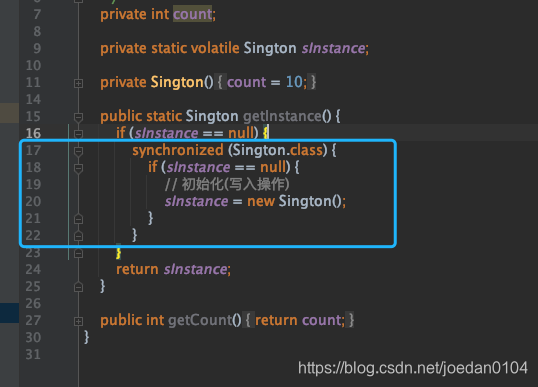This screenshot has height=387, width=538.
Task: Click the 'new' keyword on line 20
Action: (x=261, y=201)
